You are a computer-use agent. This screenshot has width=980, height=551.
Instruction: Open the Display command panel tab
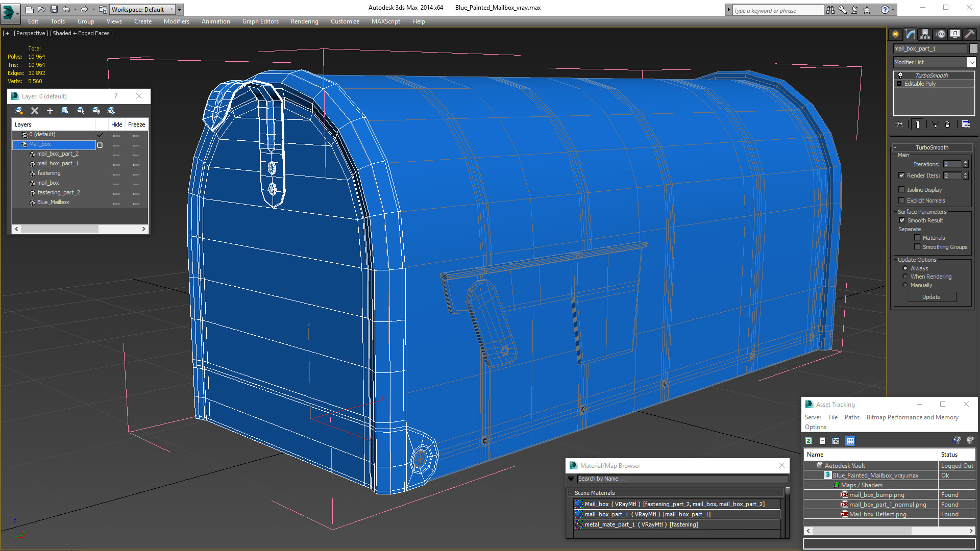pos(955,34)
